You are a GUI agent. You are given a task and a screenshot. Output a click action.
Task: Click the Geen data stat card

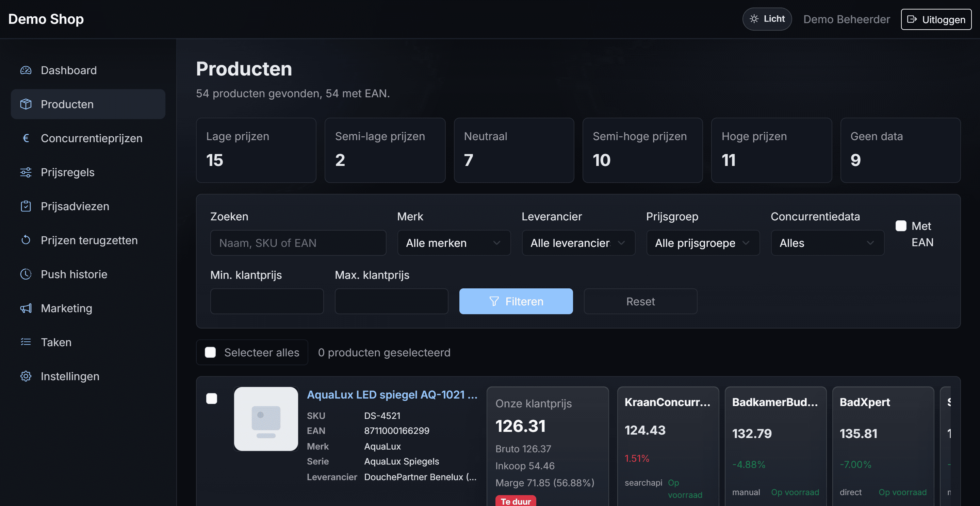tap(900, 150)
